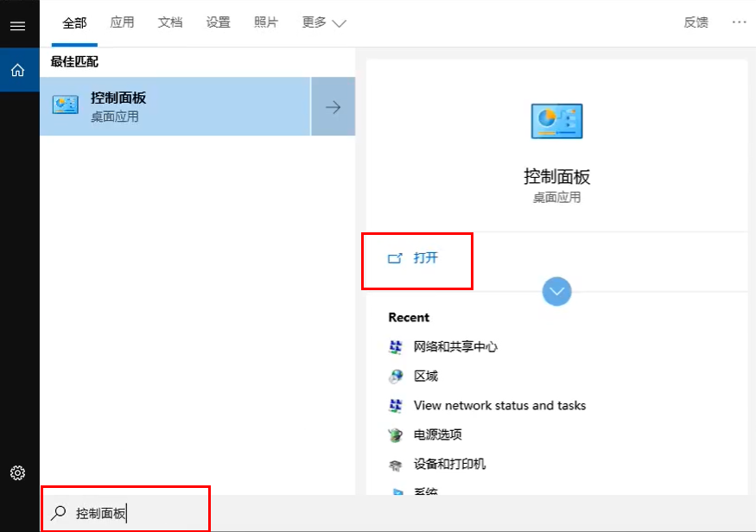Click the 反馈 feedback link
The image size is (756, 532).
click(x=696, y=22)
